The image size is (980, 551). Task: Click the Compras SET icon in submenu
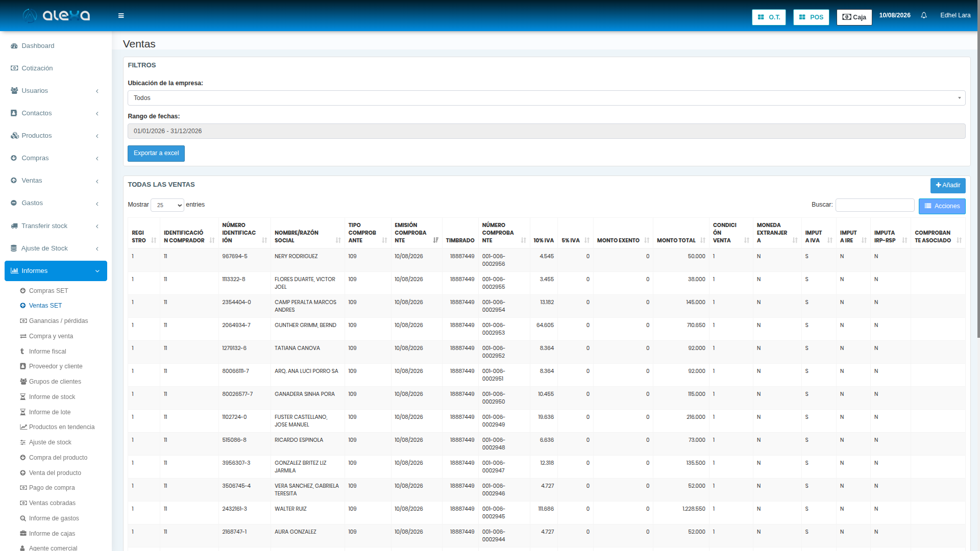pos(23,291)
